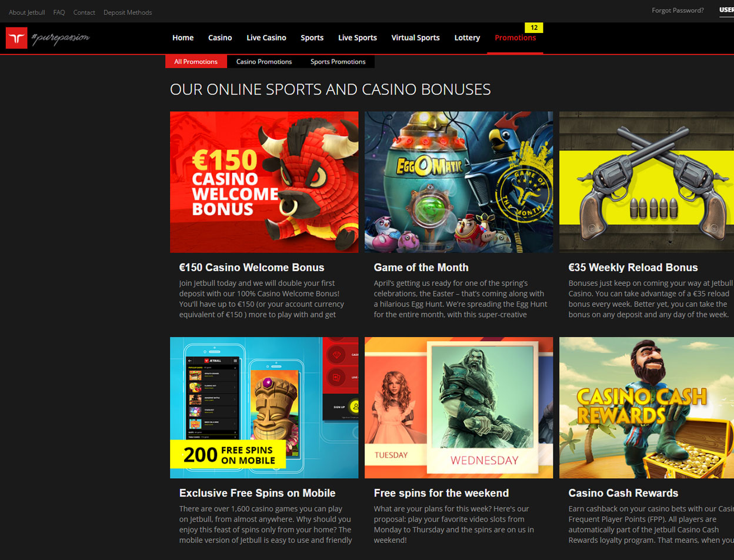The height and width of the screenshot is (560, 734).
Task: Click the 'There are over 1,600 casino games' text
Action: click(x=265, y=524)
